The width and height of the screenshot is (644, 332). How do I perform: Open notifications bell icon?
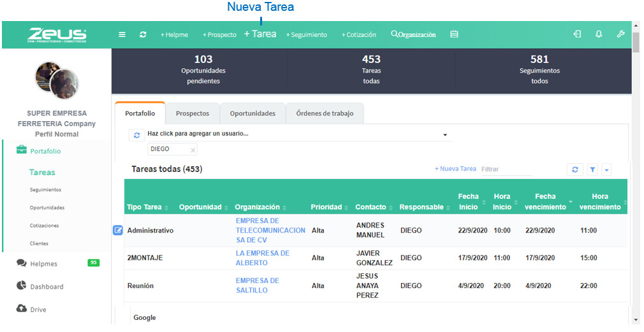click(x=599, y=34)
